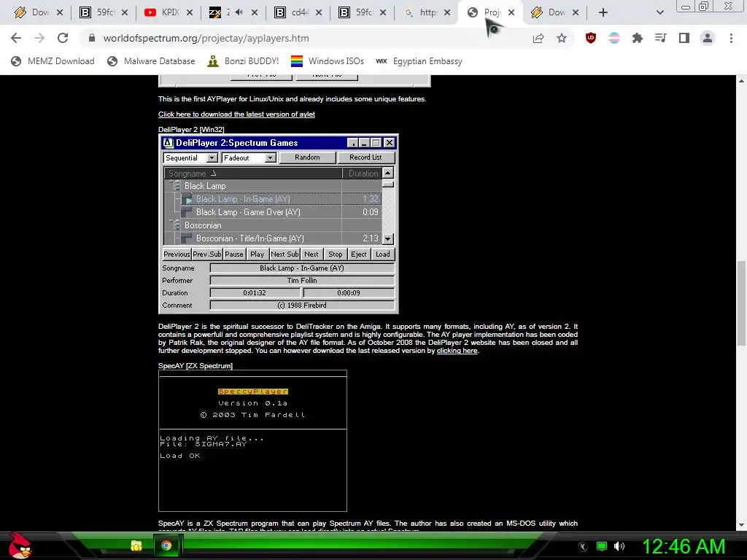Show hidden tray icons arrow

click(583, 547)
